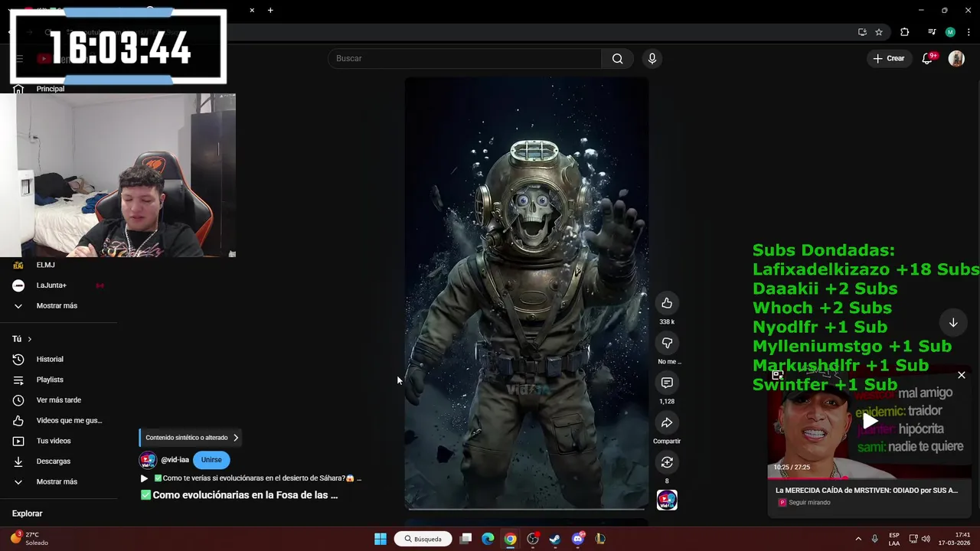Click Seguir mirando in miniplayer
The image size is (980, 551).
pos(809,503)
